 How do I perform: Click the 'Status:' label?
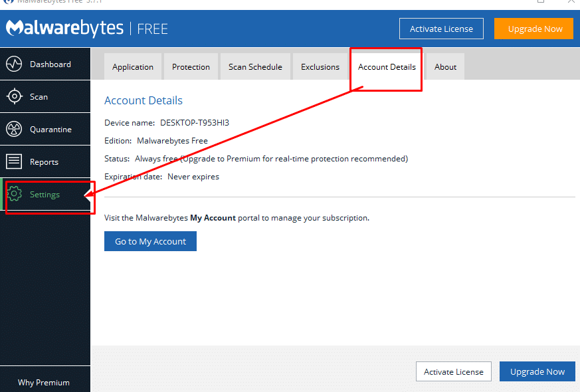[x=117, y=159]
